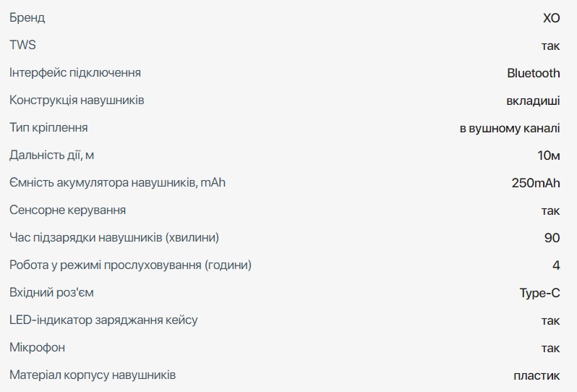Select the "250mAh" battery value
Viewport: 577px width, 392px height.
[535, 182]
